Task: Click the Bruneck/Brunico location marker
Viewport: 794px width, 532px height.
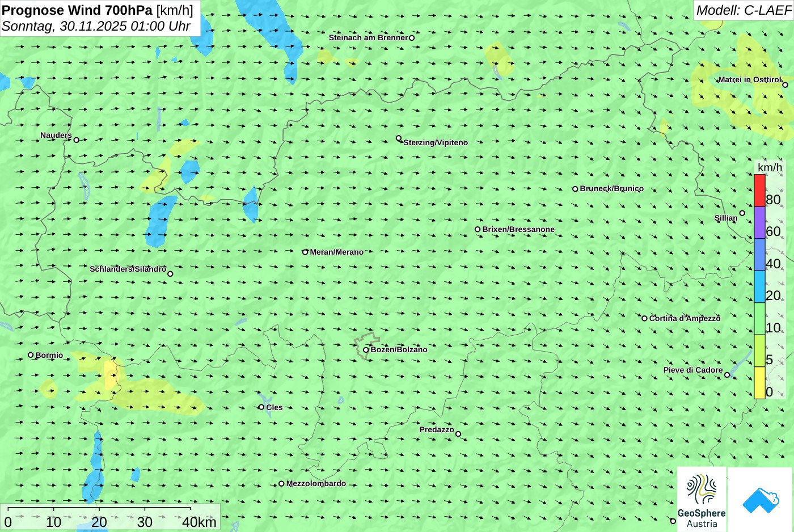Action: pyautogui.click(x=575, y=189)
